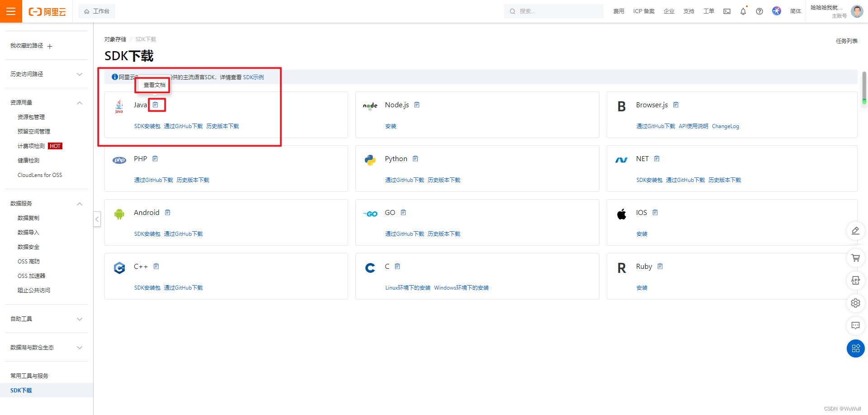Open 健康检测 in sidebar
The width and height of the screenshot is (868, 415).
[28, 161]
